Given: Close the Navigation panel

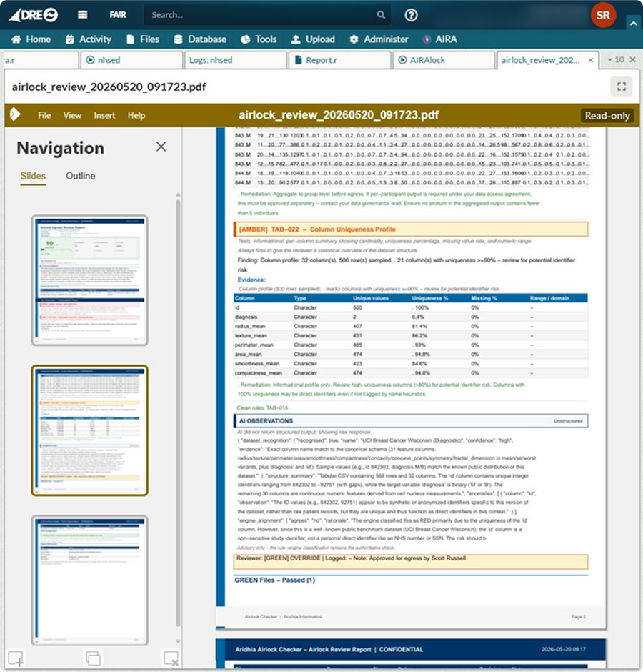Looking at the screenshot, I should [x=161, y=147].
